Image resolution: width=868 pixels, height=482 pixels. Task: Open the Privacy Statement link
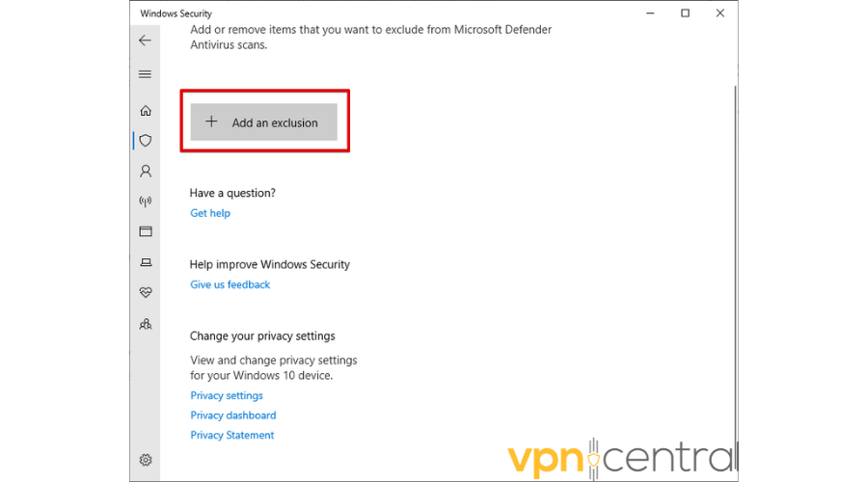coord(232,436)
